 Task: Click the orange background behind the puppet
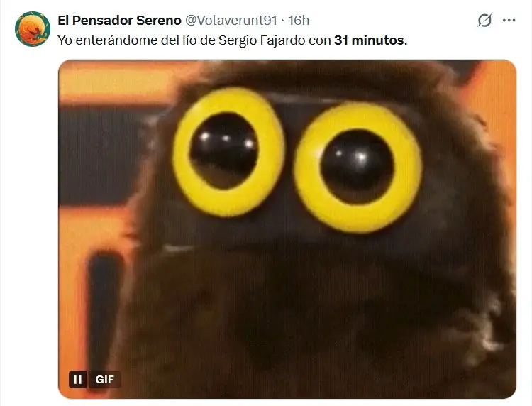[112, 82]
